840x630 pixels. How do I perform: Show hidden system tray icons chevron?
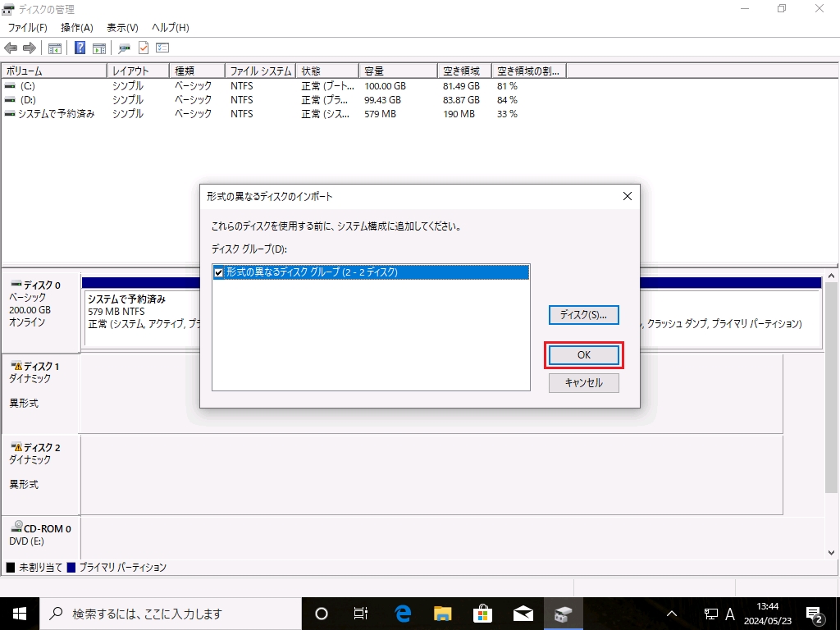(671, 614)
